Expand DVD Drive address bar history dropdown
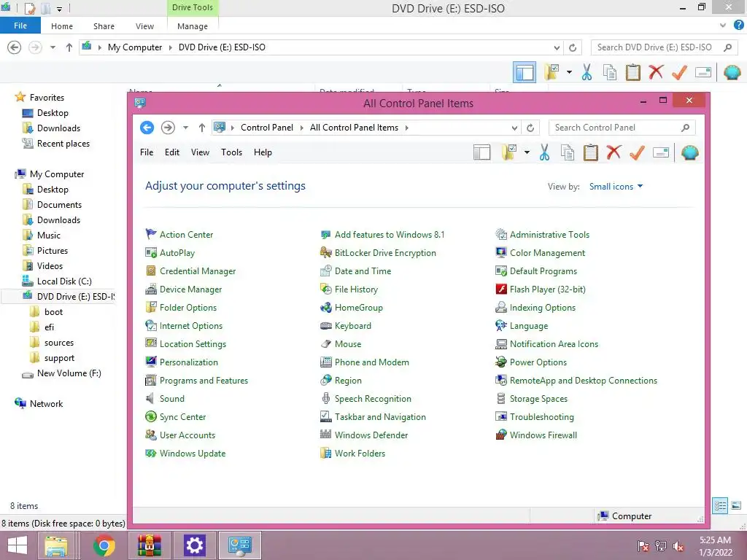Viewport: 747px width, 560px height. [x=557, y=47]
